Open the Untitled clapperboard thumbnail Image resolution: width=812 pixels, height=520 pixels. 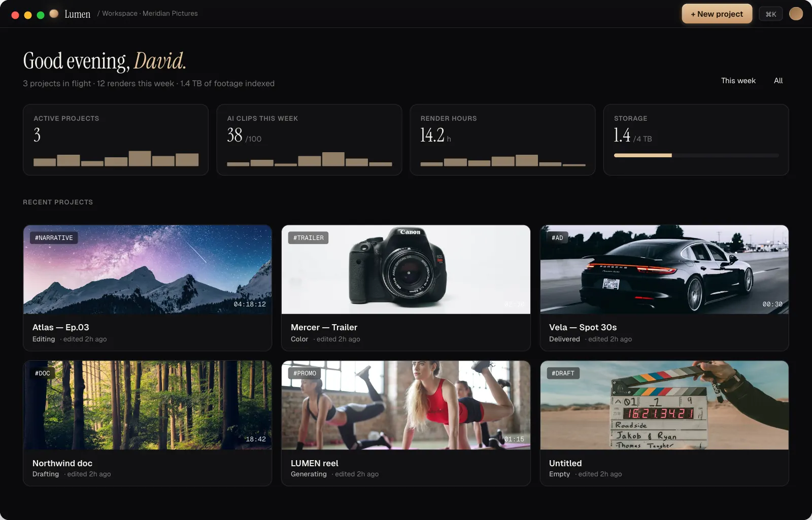(x=664, y=405)
